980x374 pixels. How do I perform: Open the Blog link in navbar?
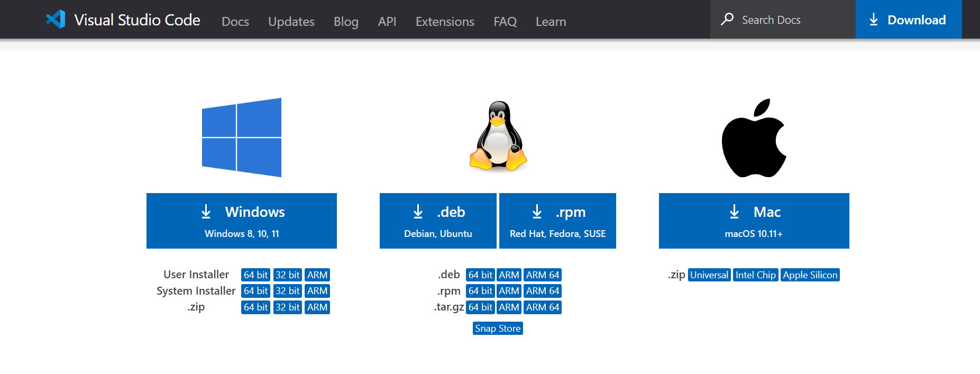click(x=346, y=22)
